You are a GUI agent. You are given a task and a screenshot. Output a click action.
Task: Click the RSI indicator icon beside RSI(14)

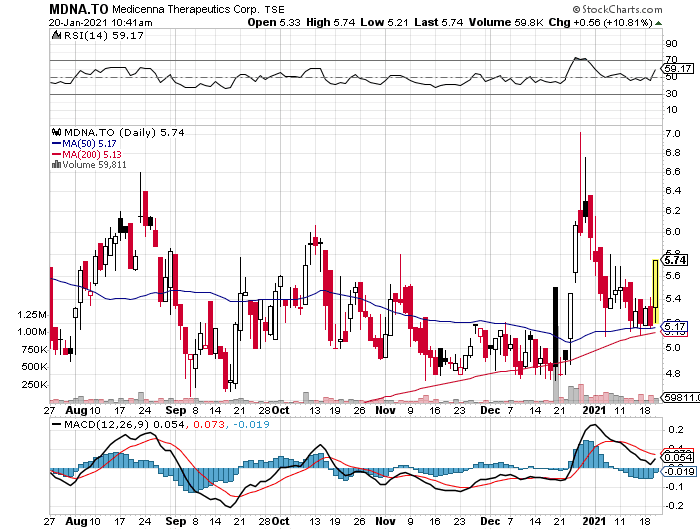point(57,35)
